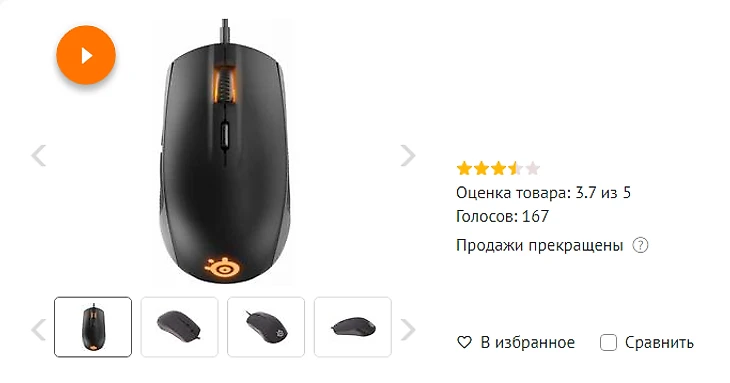The image size is (730, 383).
Task: Select the third thumbnail showing logo side
Action: [266, 327]
